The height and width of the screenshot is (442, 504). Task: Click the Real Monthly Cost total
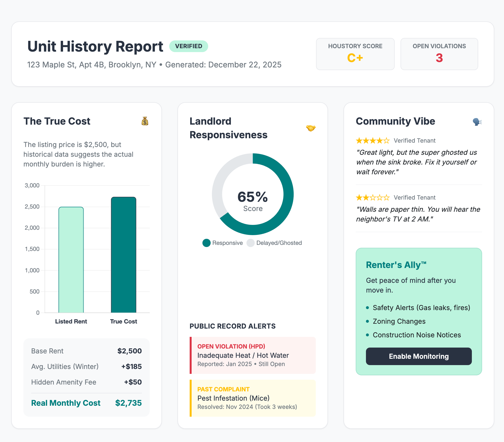coord(86,403)
